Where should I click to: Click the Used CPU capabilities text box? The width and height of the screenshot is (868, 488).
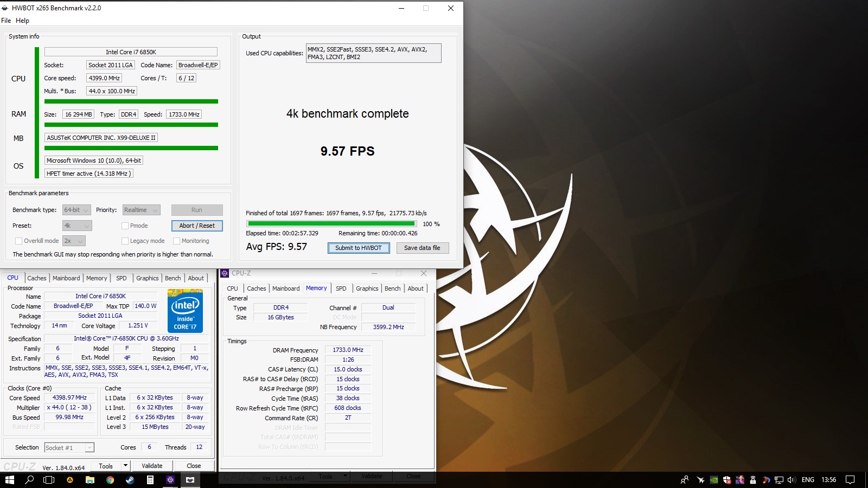(x=373, y=53)
